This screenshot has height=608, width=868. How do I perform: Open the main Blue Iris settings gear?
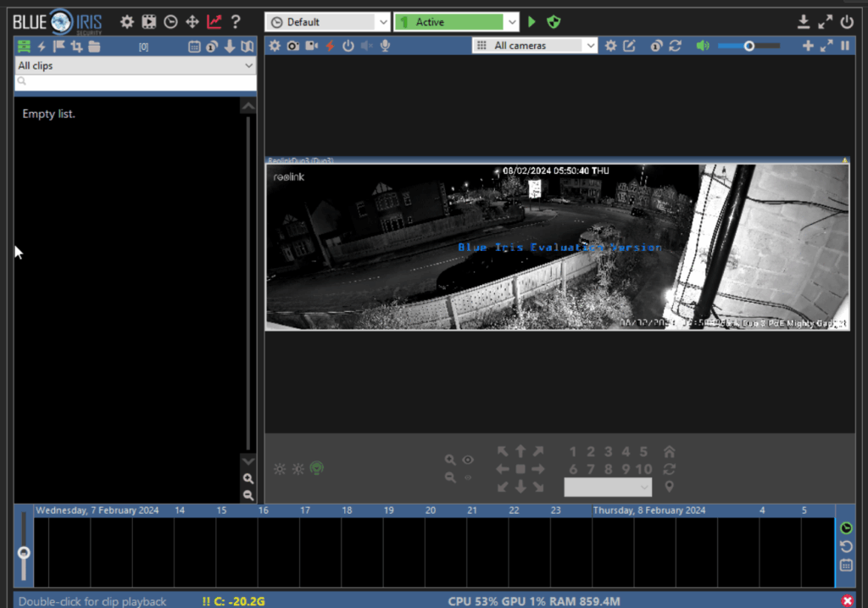click(x=127, y=22)
